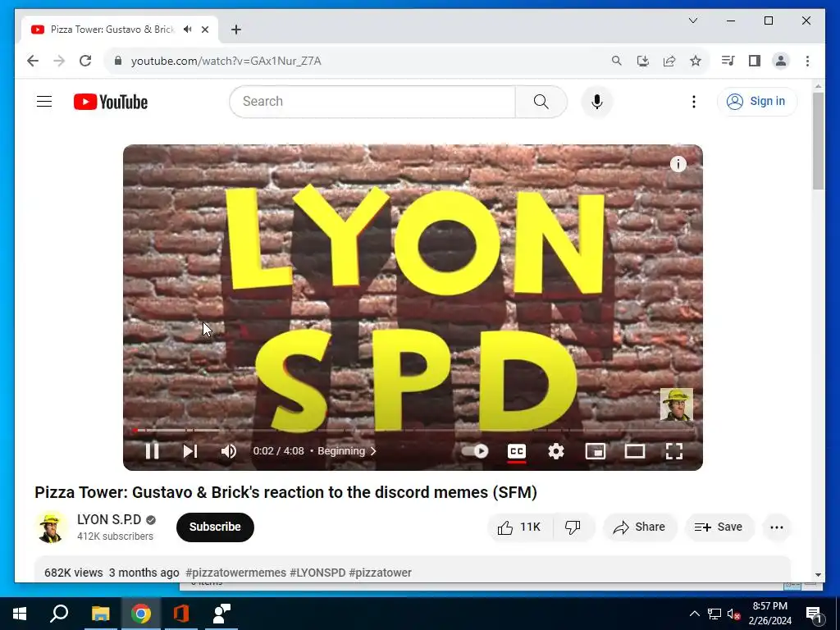View site information lock icon

[118, 61]
